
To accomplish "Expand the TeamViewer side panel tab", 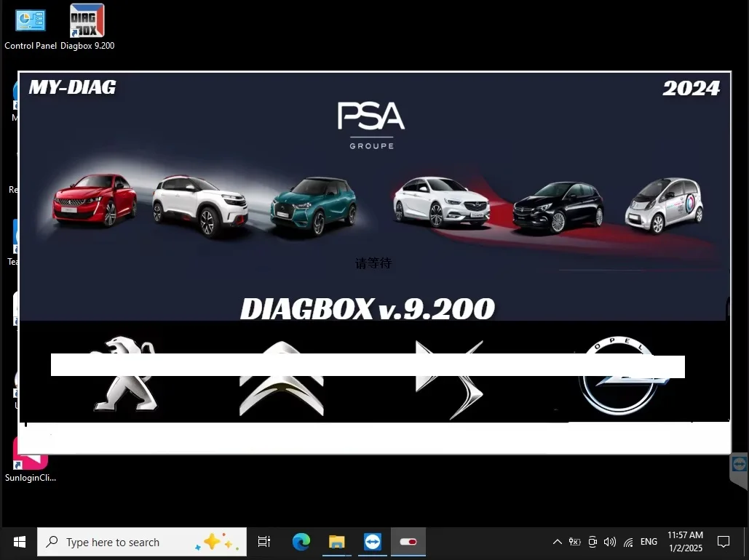I will coord(740,471).
